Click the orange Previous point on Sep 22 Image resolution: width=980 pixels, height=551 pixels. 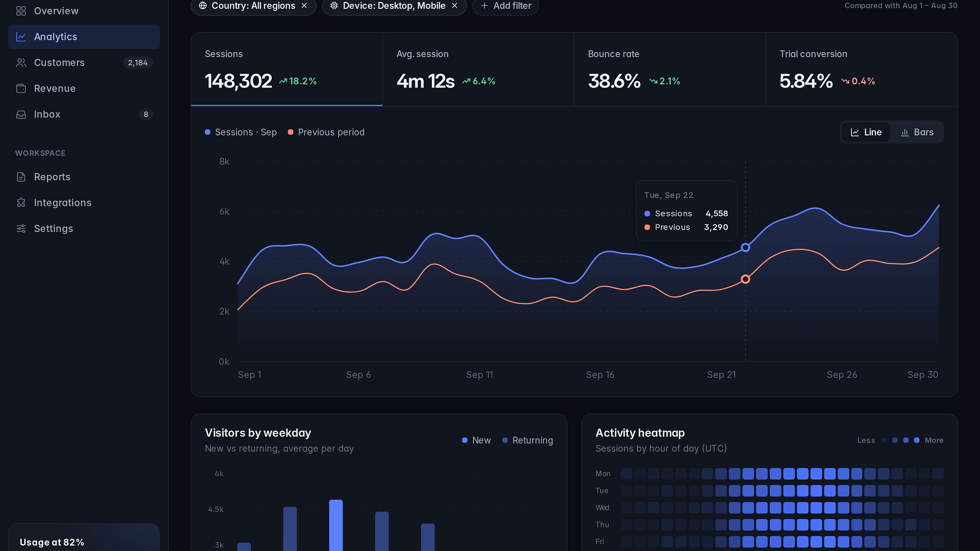click(745, 279)
